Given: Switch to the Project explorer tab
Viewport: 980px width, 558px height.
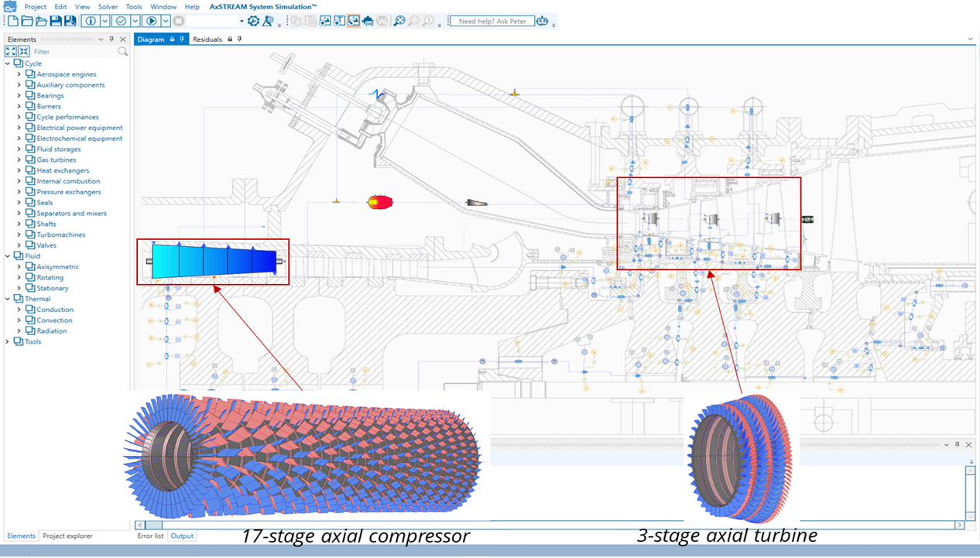Looking at the screenshot, I should pos(67,536).
